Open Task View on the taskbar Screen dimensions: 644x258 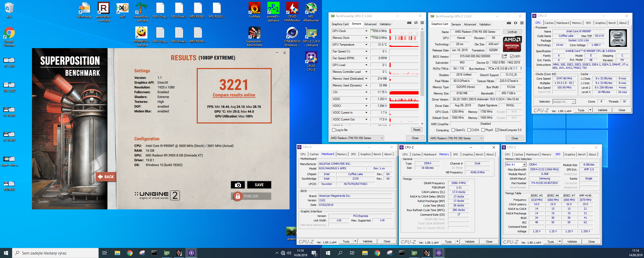pos(105,253)
